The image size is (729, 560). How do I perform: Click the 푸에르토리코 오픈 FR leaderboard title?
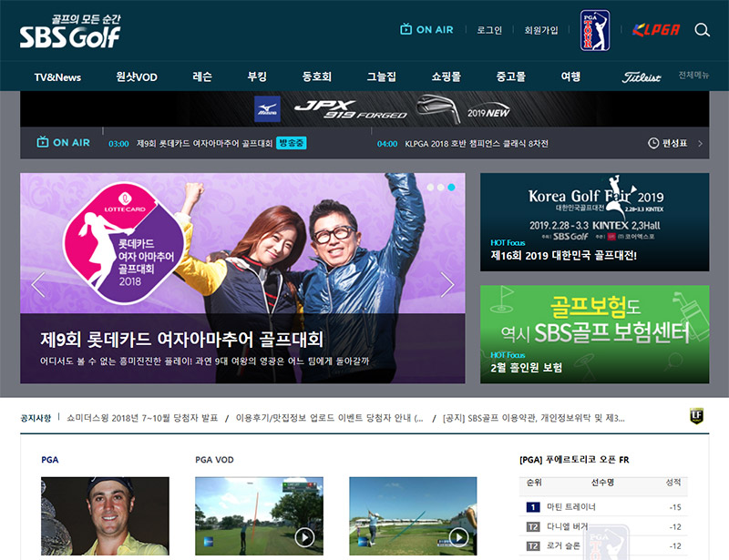(574, 460)
